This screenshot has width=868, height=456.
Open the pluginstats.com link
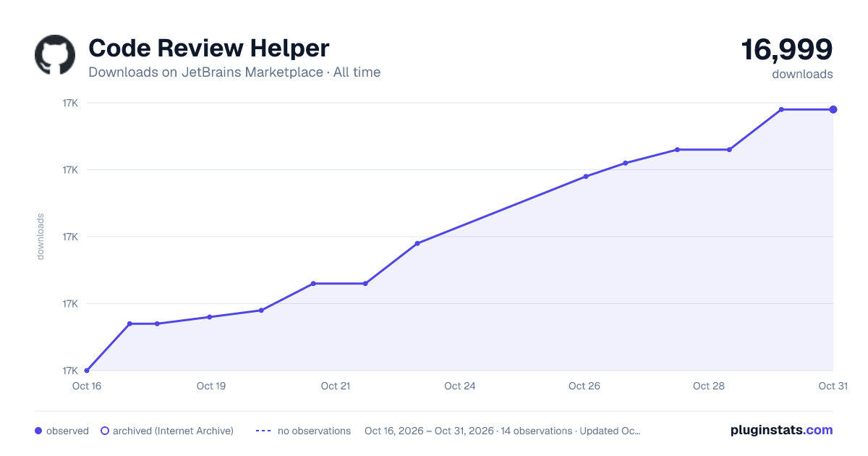(x=781, y=430)
